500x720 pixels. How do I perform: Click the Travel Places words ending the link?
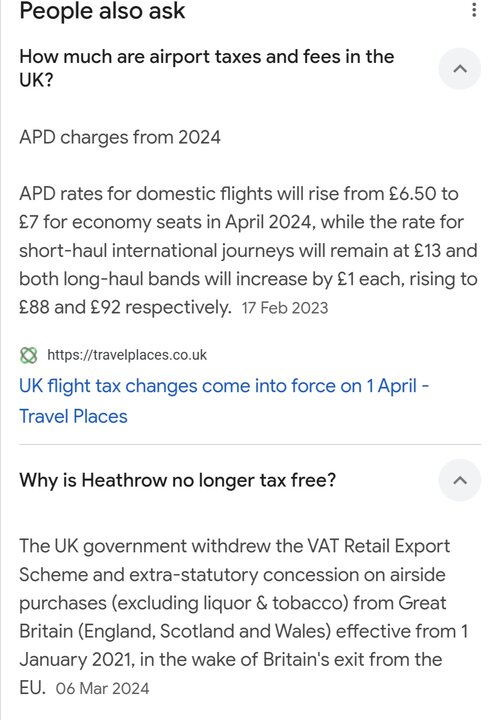(73, 416)
